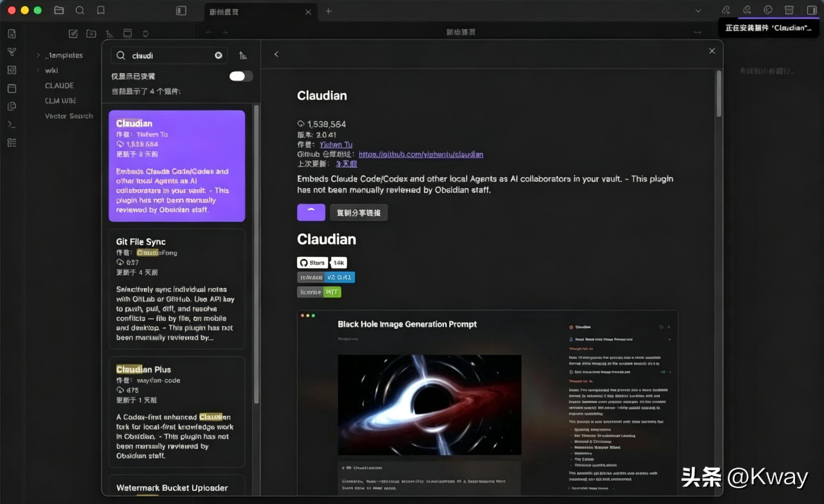This screenshot has width=824, height=504.
Task: Open the tab list dropdown chevron
Action: [698, 11]
